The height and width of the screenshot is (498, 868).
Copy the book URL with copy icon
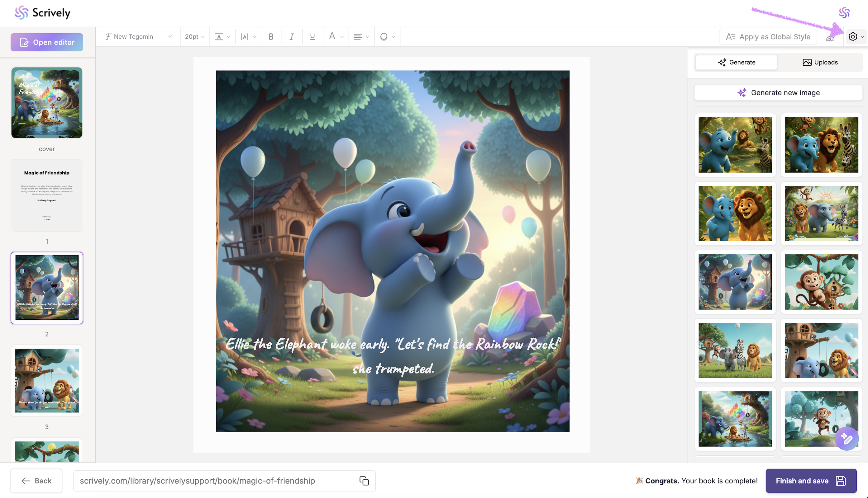coord(364,481)
